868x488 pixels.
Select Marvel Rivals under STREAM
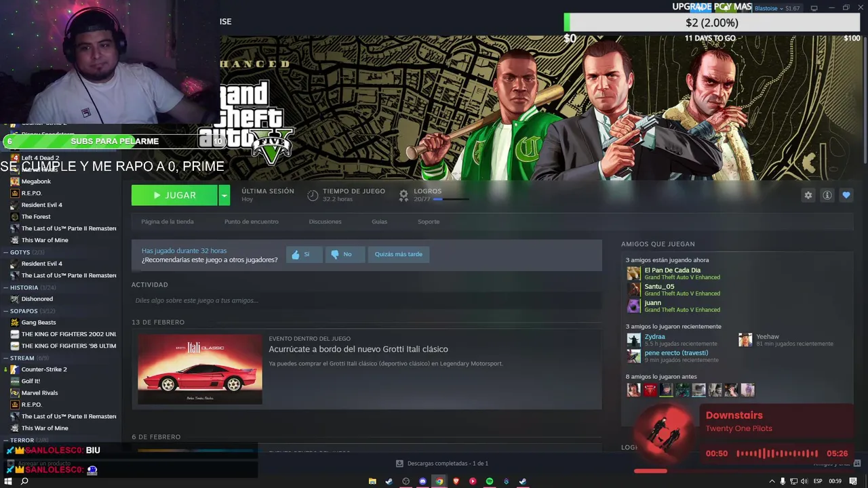[39, 392]
